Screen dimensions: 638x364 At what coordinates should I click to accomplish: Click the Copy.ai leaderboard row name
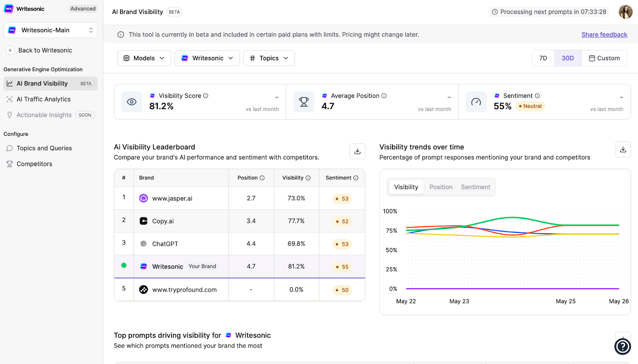163,221
